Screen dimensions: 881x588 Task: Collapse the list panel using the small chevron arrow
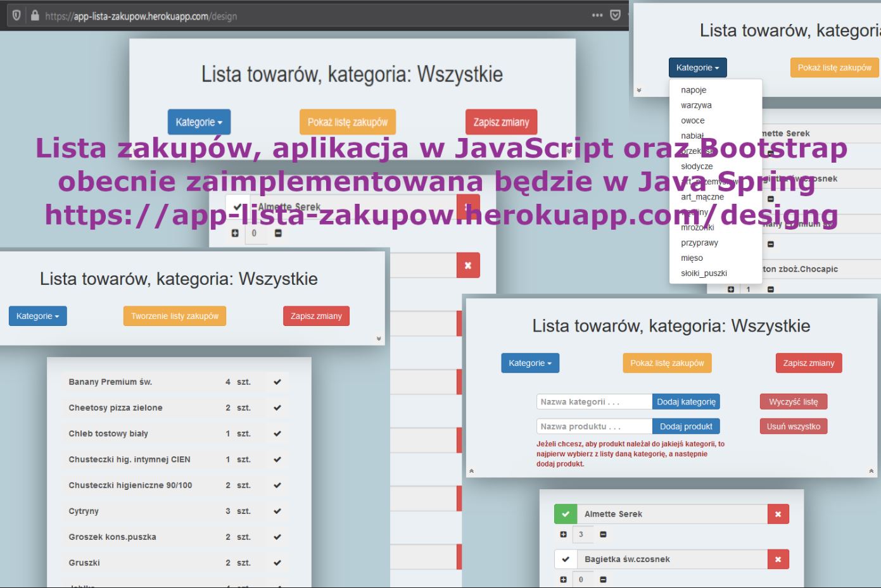[x=380, y=339]
